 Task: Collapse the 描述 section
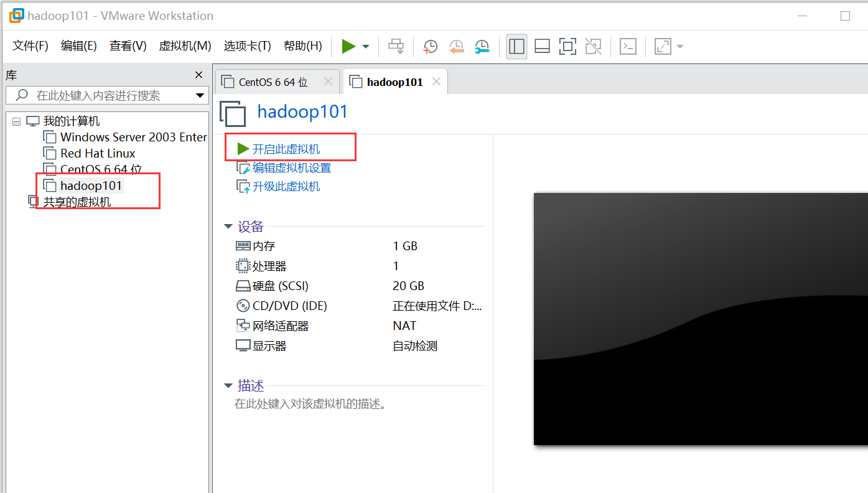pos(228,386)
